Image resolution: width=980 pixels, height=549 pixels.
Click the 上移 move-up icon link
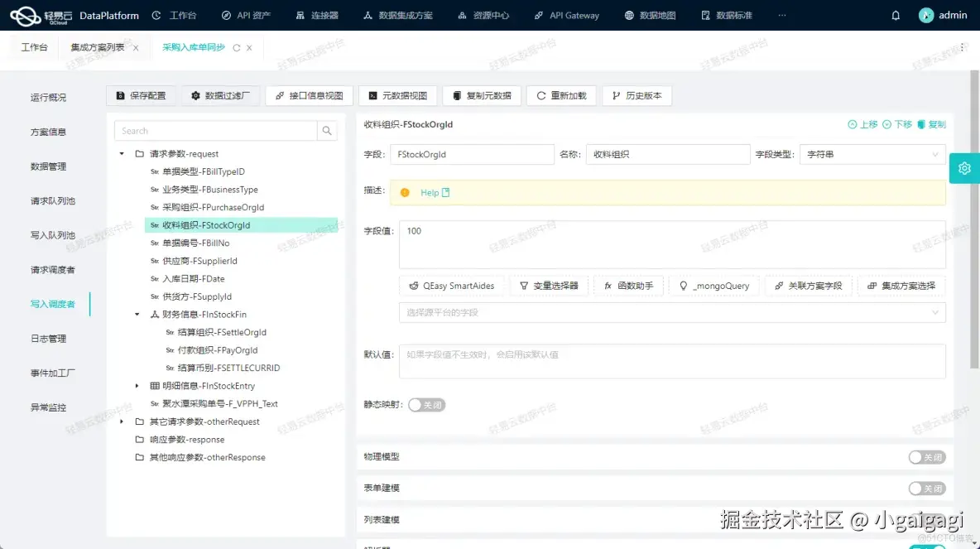[x=862, y=124]
